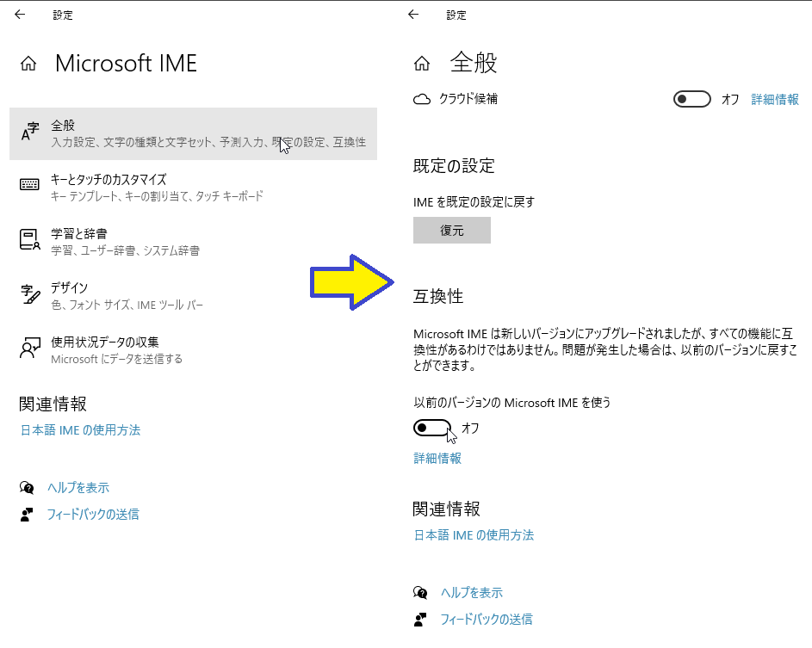The height and width of the screenshot is (648, 812).
Task: Click keyboard icon for キーとタッチのカスタマイズ
Action: coord(29,184)
